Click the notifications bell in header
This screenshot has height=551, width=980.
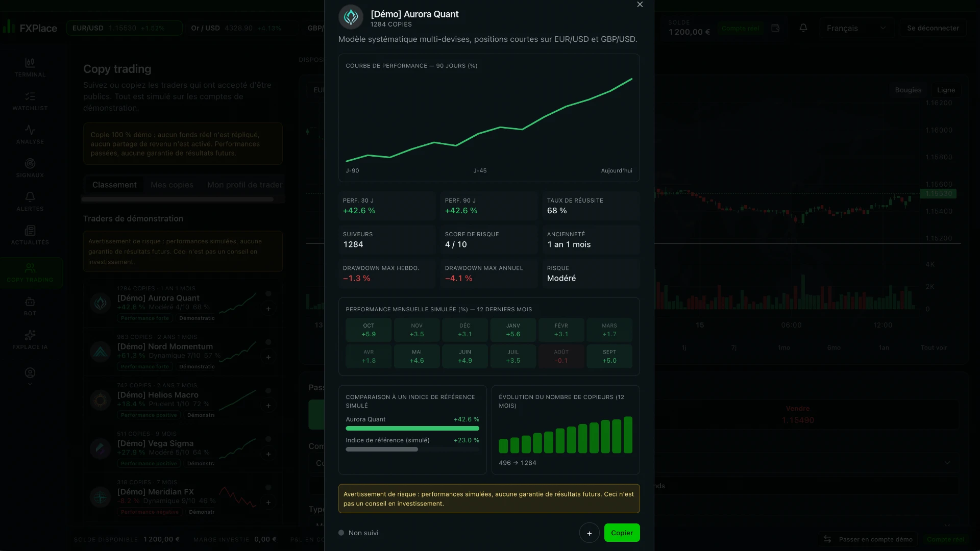click(x=803, y=28)
